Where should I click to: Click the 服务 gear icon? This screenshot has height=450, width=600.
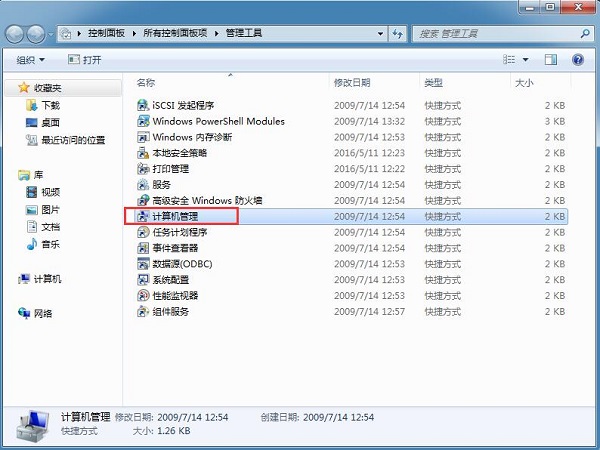click(144, 185)
